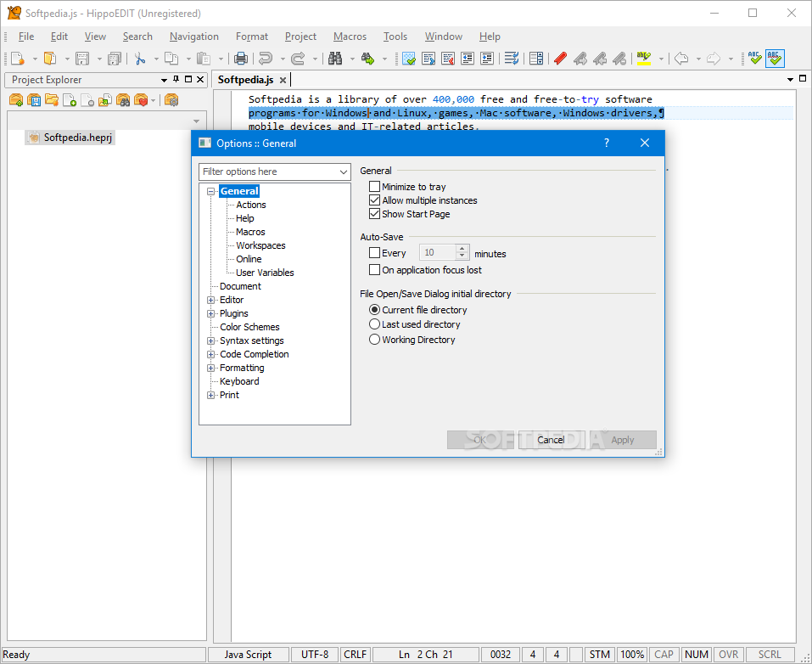Open dropdown arrow beside New file icon
Viewport: 812px width, 664px height.
[35, 59]
